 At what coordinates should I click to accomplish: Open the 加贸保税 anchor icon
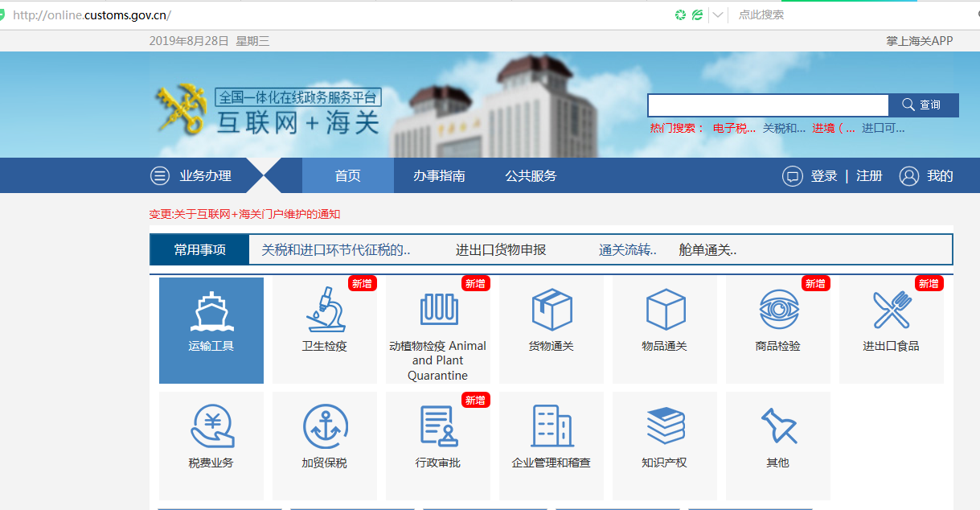325,426
